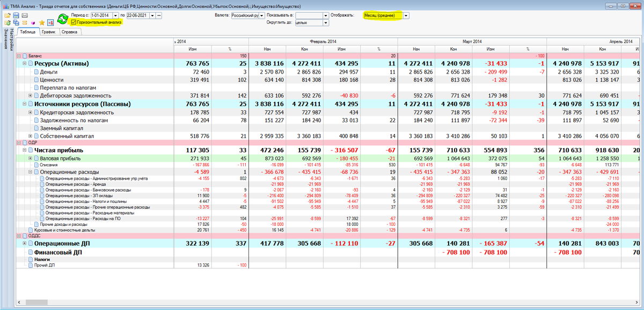The width and height of the screenshot is (644, 310).
Task: Collapse the Ресурсы (Активы) node
Action: click(x=24, y=64)
